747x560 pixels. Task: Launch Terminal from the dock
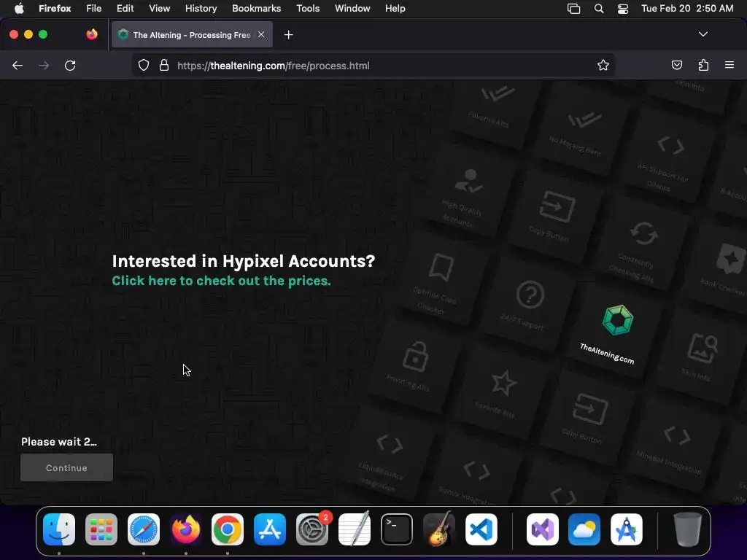click(x=396, y=529)
